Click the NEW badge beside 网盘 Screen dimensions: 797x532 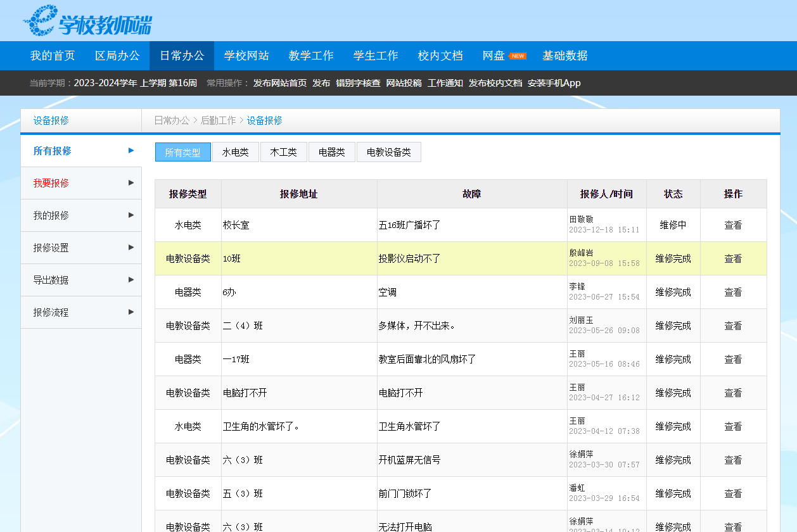click(x=518, y=56)
